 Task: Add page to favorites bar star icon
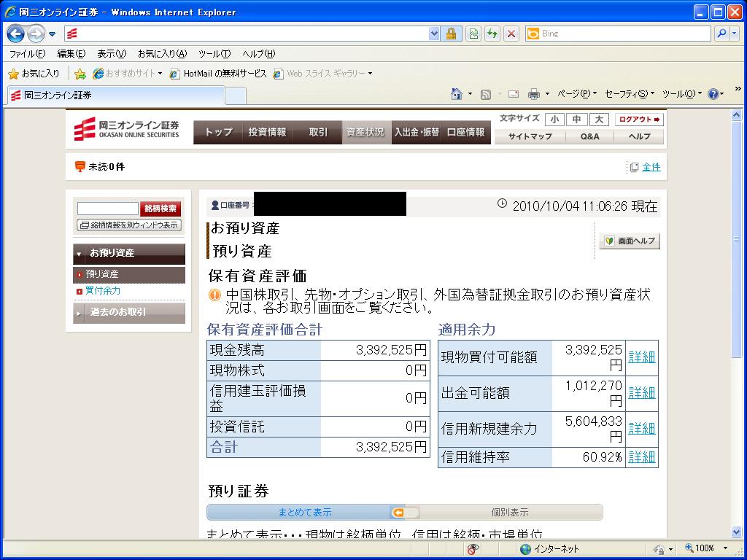(x=80, y=74)
